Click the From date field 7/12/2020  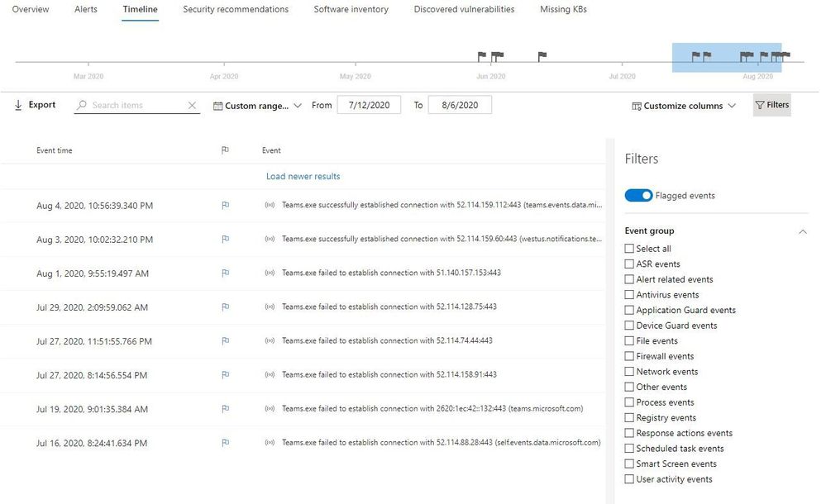(369, 105)
